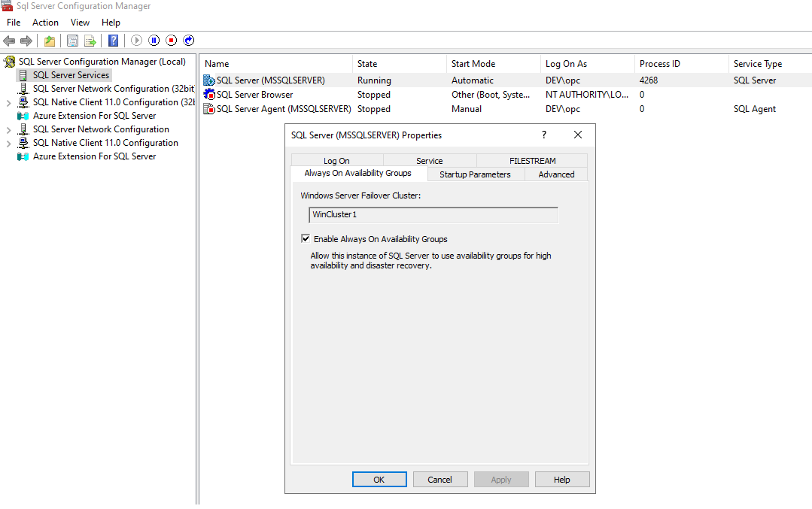Switch to the Startup Parameters tab
812x509 pixels.
point(476,174)
